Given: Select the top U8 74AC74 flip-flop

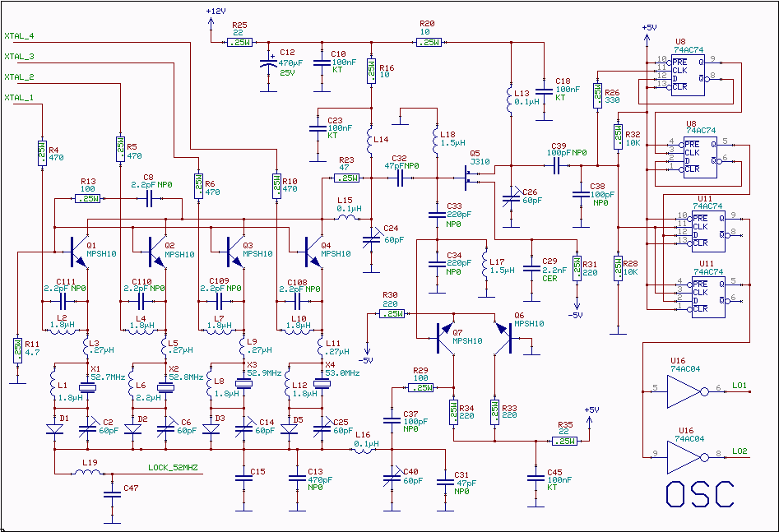Looking at the screenshot, I should click(688, 75).
